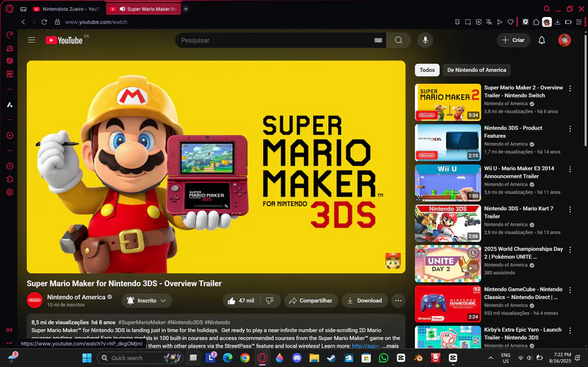
Task: Open options for Super Mario Maker 2 video
Action: (570, 88)
